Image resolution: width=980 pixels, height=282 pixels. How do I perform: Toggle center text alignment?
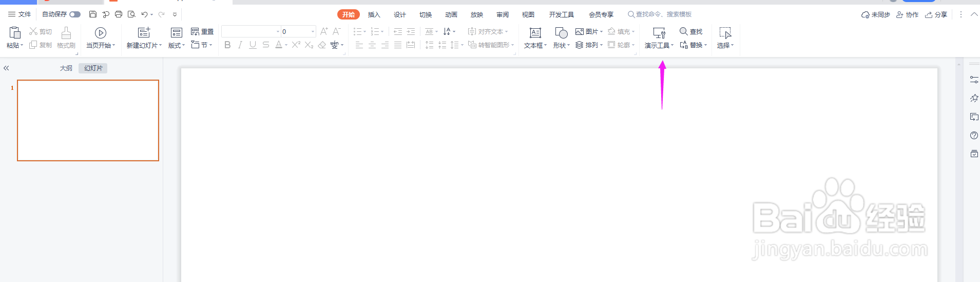372,45
